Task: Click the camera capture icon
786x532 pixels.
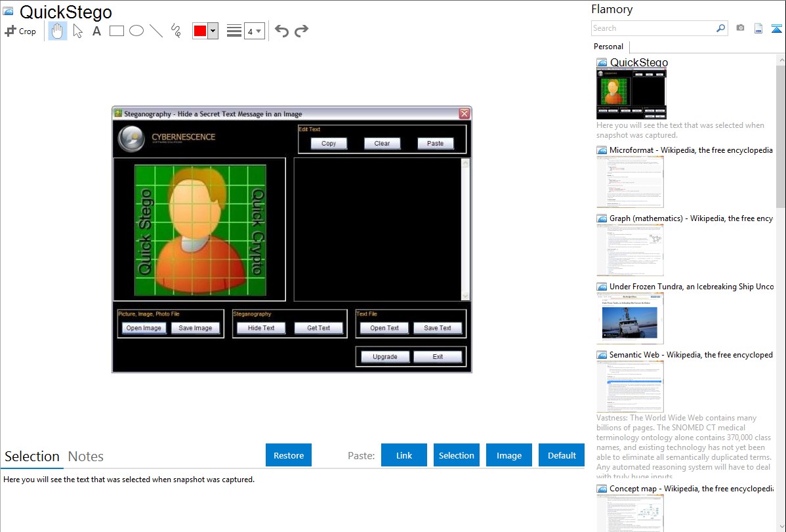Action: 740,28
